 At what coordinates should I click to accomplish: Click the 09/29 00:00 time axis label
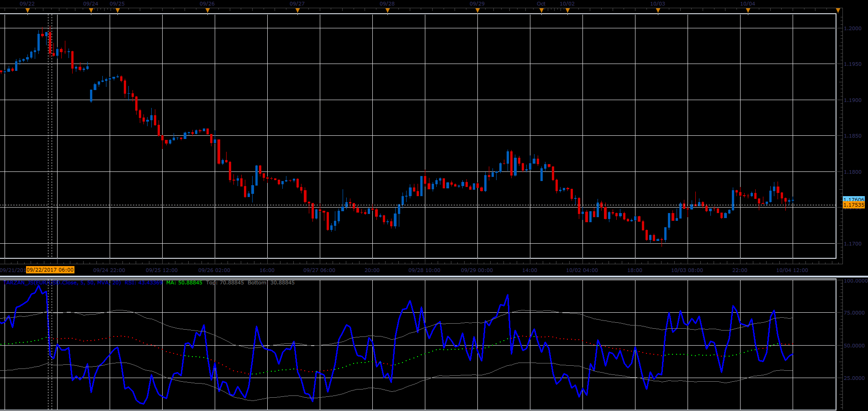click(x=477, y=270)
